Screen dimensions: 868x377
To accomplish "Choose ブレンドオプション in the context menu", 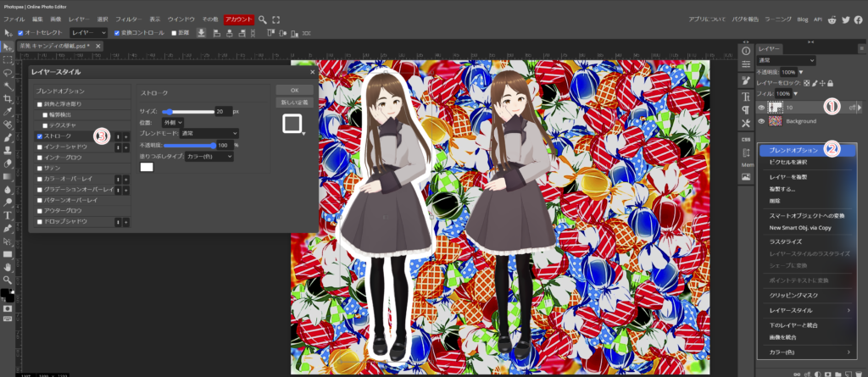I will pos(786,149).
